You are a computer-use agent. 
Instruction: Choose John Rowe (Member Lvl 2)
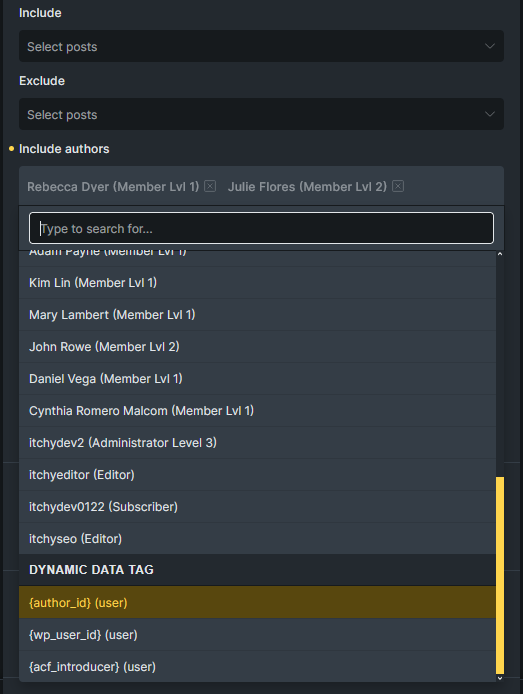(257, 347)
